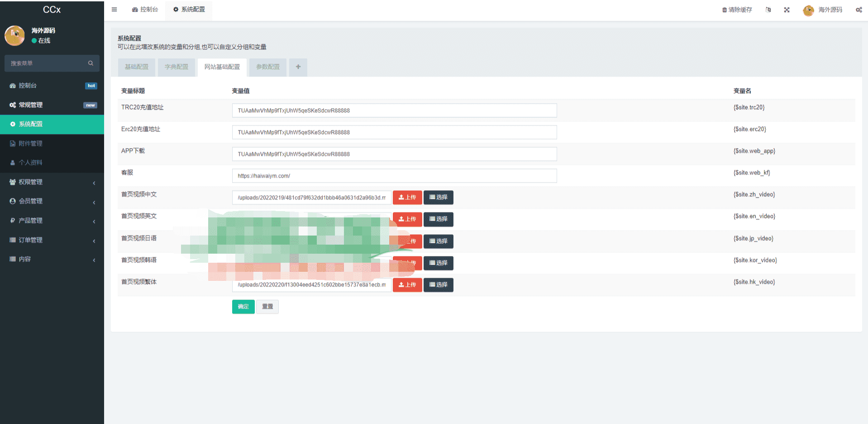Open the 控制台 tab in top bar
Viewport: 868px width, 424px height.
[145, 10]
